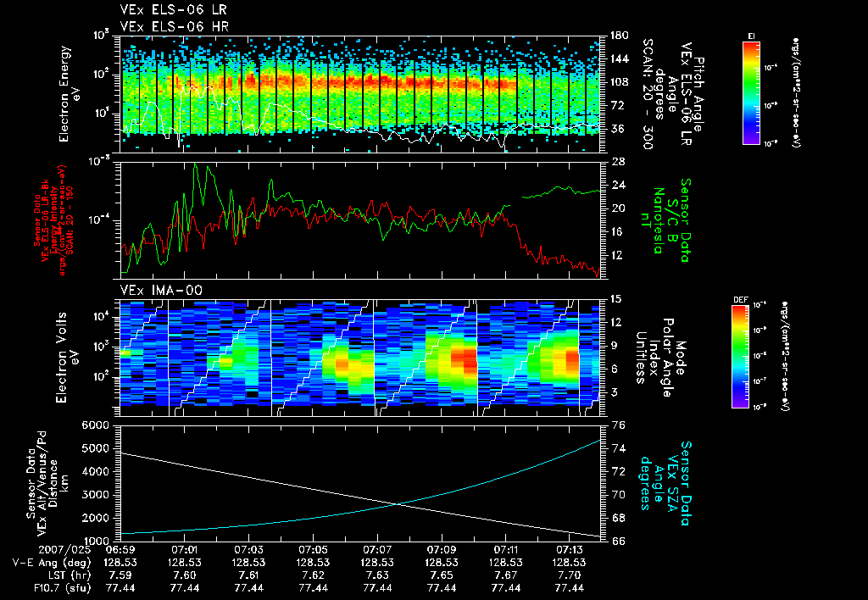Click the altitude and SZA line plot panel
The height and width of the screenshot is (600, 868).
360,483
